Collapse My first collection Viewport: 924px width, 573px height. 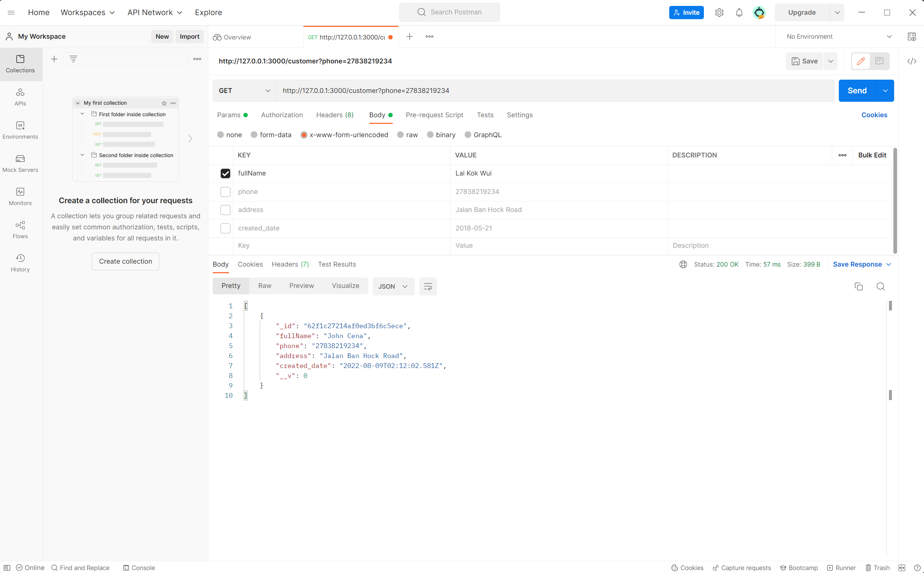tap(78, 103)
